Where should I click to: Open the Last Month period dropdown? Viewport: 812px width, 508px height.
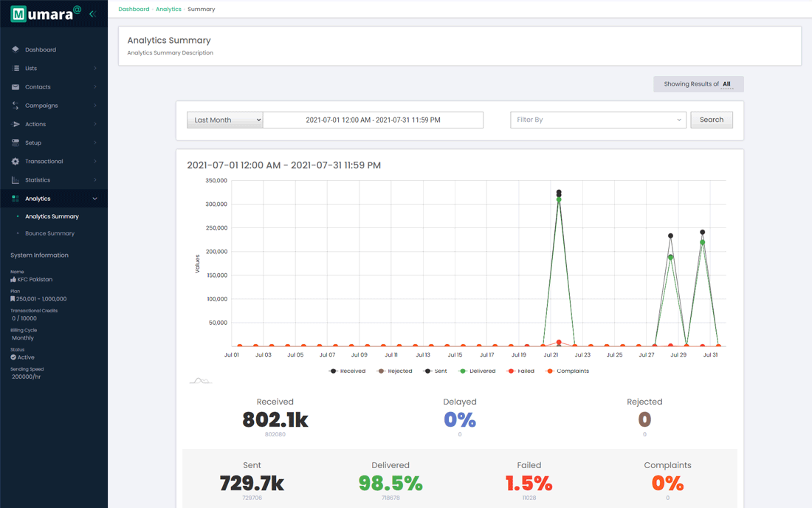(x=224, y=120)
